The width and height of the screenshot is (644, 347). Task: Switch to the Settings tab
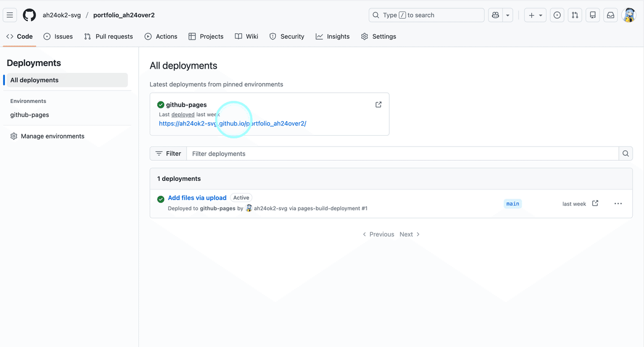tap(378, 36)
